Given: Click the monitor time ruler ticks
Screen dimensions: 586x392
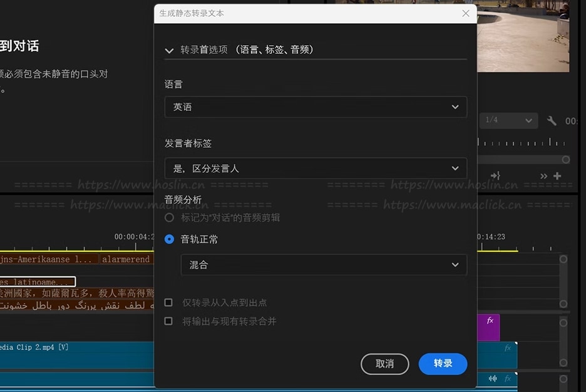Looking at the screenshot, I should 522,142.
